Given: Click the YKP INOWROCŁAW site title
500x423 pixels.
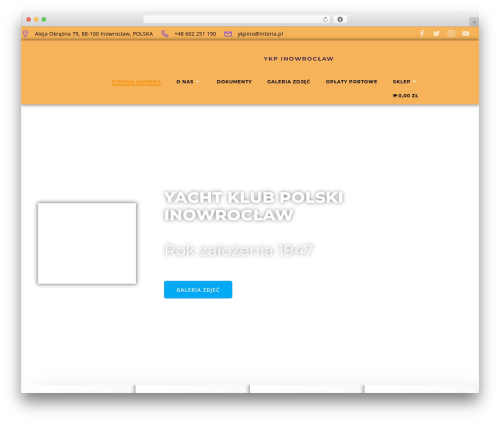Looking at the screenshot, I should pos(298,59).
